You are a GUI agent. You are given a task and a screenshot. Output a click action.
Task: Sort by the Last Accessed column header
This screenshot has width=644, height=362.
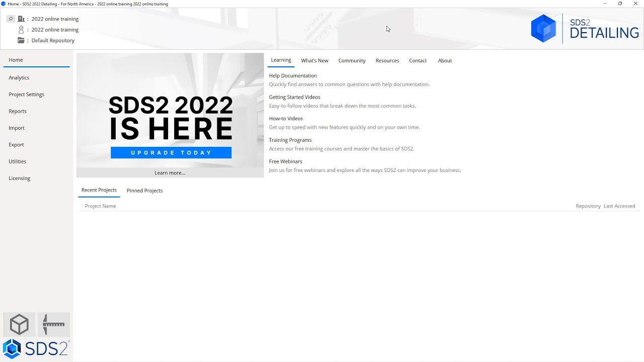pos(619,206)
